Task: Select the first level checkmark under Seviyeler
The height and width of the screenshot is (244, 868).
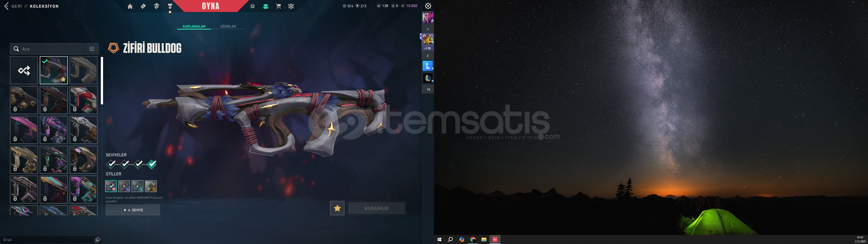Action: [111, 164]
